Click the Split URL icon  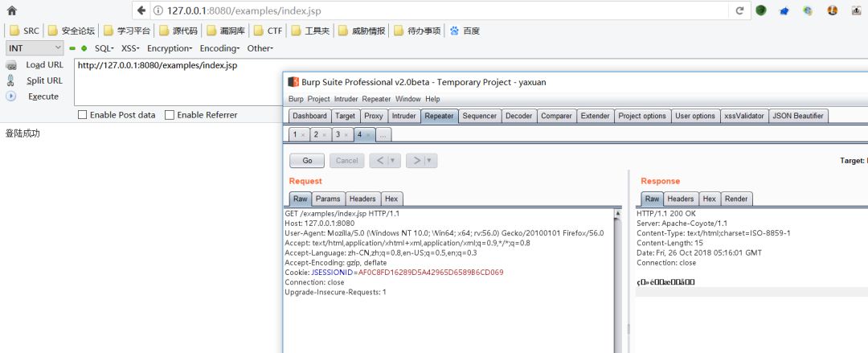pos(10,80)
